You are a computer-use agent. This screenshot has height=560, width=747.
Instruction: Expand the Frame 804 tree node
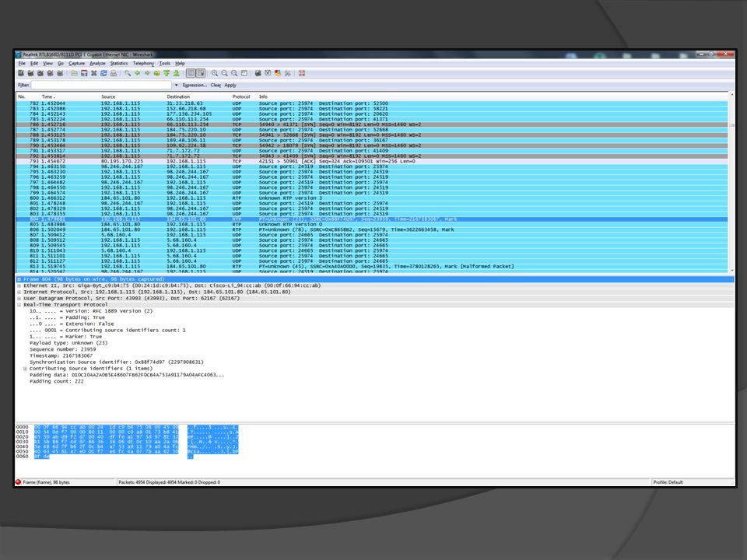tap(19, 279)
